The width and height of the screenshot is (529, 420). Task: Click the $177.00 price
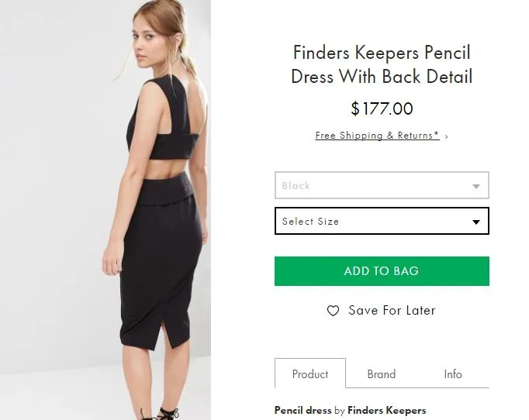pos(382,108)
